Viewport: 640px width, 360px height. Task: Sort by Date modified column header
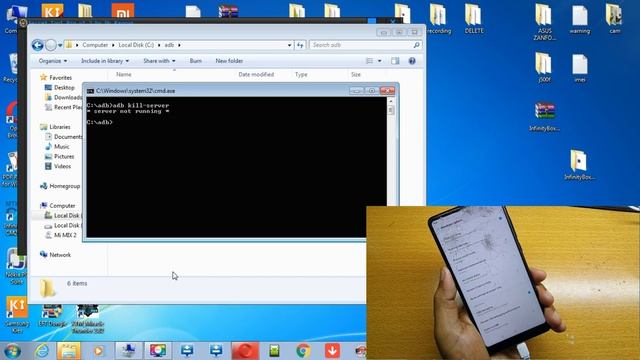point(256,74)
